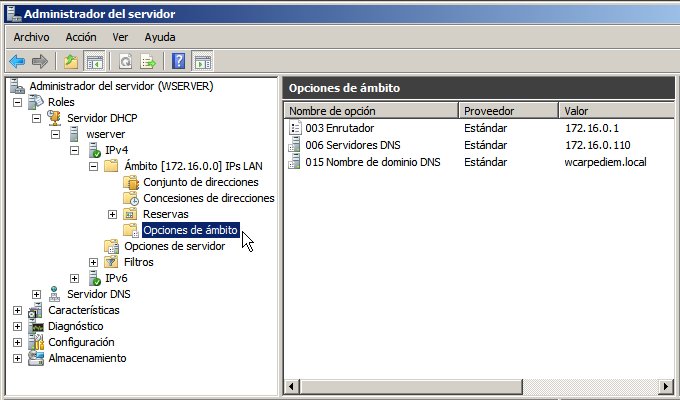Image resolution: width=680 pixels, height=400 pixels.
Task: Open the Ayuda menu
Action: (x=160, y=37)
